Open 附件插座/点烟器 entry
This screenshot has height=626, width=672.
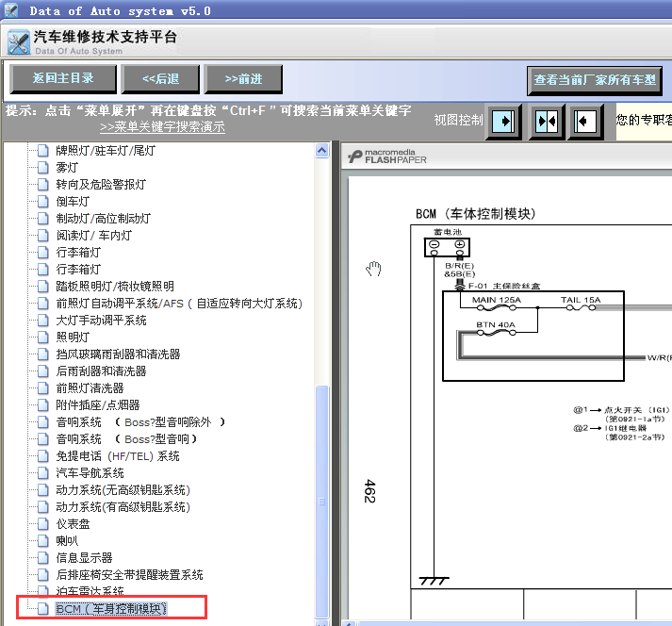(98, 405)
